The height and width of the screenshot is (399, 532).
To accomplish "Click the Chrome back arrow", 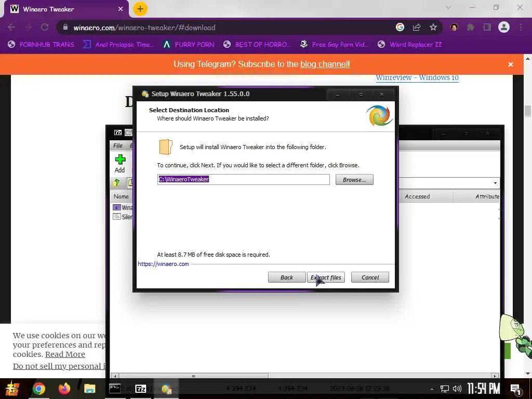I will pyautogui.click(x=11, y=27).
